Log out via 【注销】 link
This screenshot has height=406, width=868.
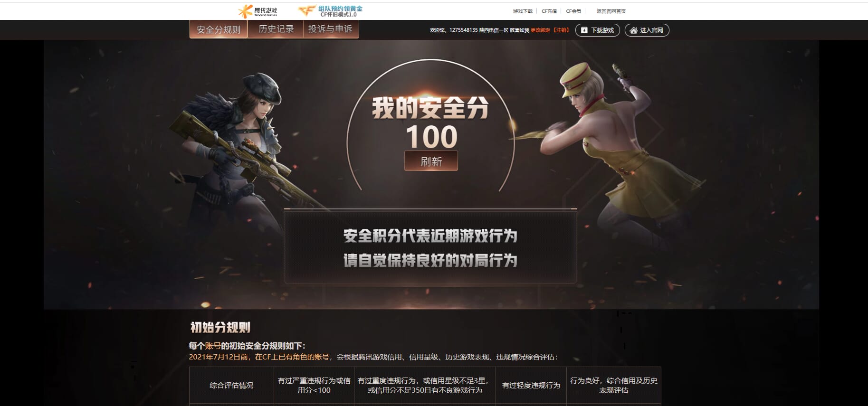coord(561,30)
